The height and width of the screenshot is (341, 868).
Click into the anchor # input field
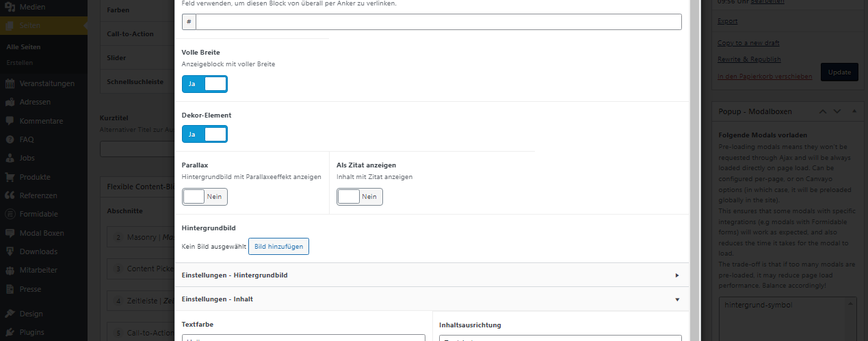(x=438, y=22)
